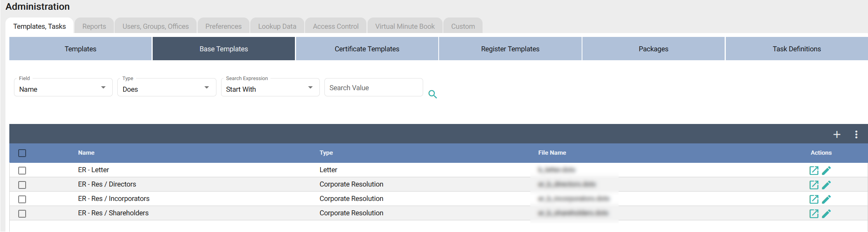868x232 pixels.
Task: Select the ER - Res / Shareholders checkbox
Action: pos(22,214)
